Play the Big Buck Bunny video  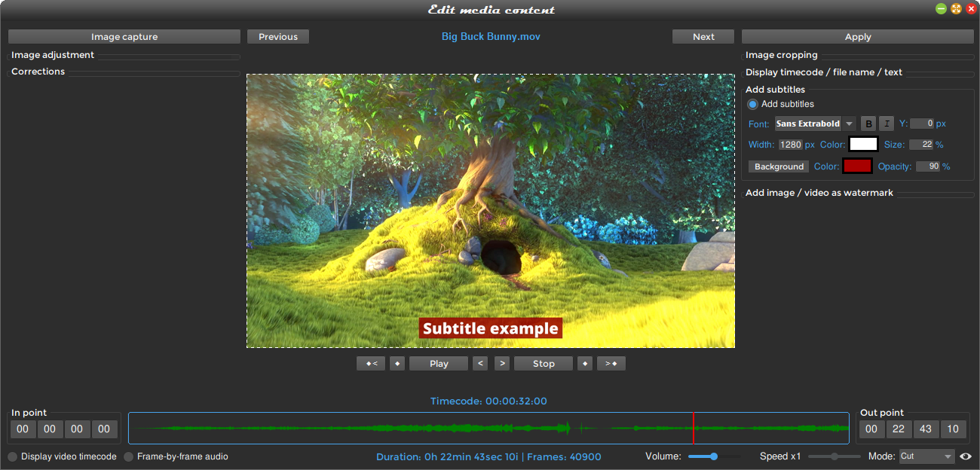coord(438,363)
